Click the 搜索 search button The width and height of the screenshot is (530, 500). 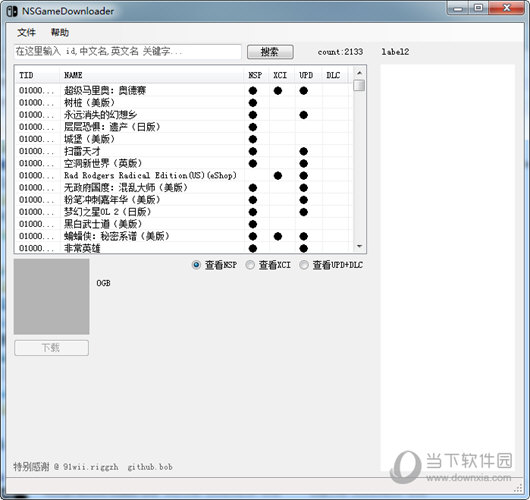[x=270, y=52]
